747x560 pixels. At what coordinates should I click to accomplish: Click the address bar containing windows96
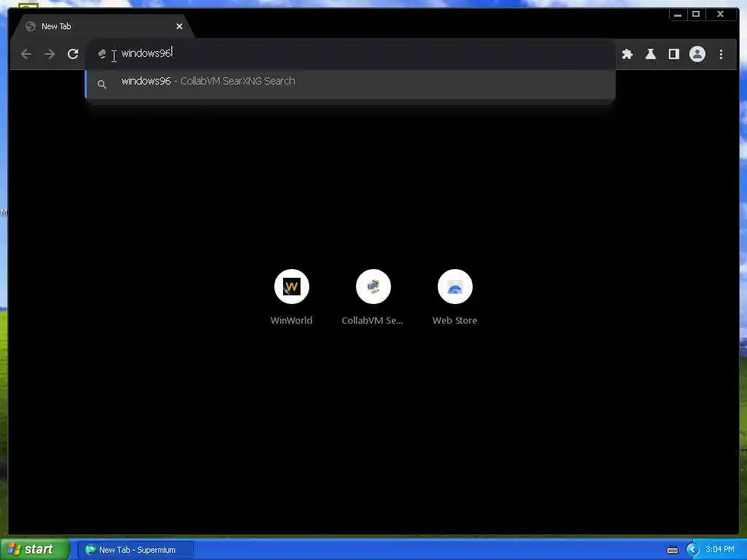pyautogui.click(x=350, y=54)
